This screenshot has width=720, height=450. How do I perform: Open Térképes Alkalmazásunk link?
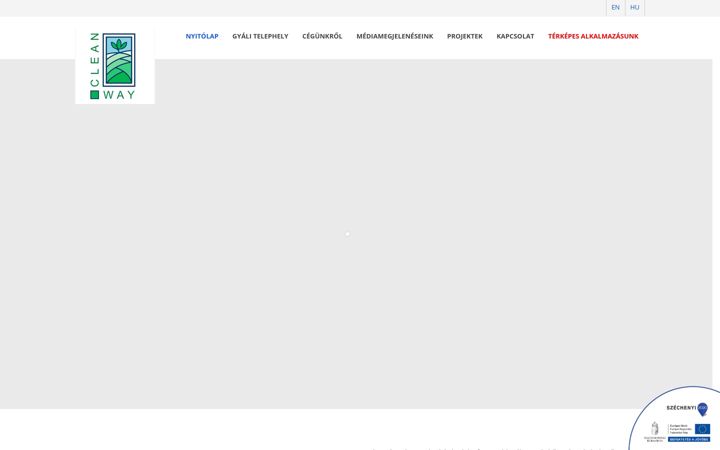click(x=593, y=36)
